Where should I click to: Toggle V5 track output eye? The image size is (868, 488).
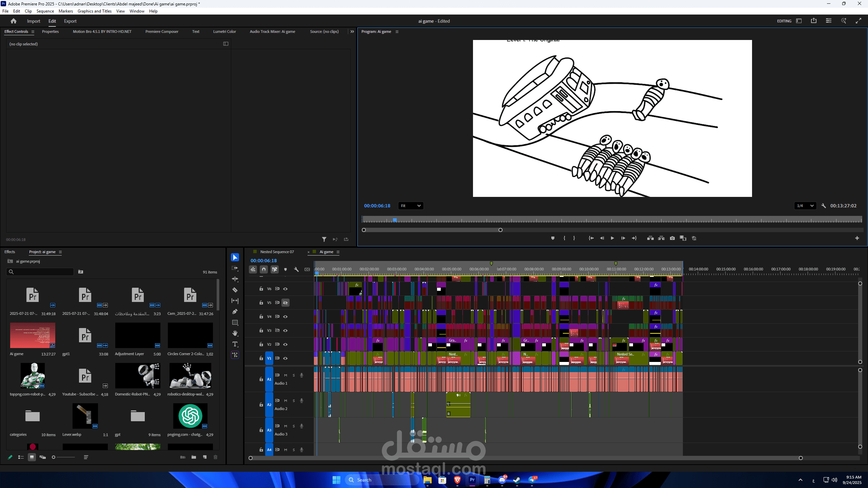(285, 303)
